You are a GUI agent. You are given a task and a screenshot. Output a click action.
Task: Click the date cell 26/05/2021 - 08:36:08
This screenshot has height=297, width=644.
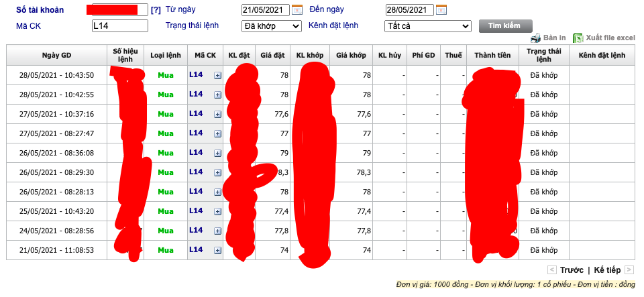(x=56, y=153)
